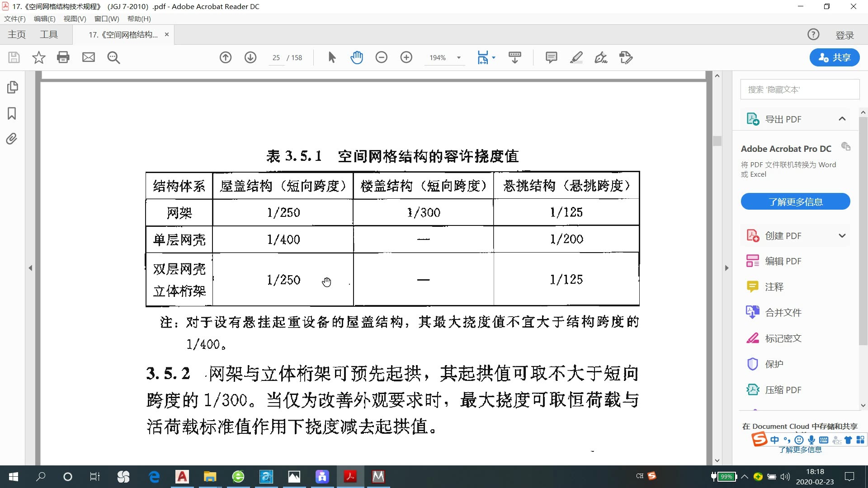Image resolution: width=868 pixels, height=488 pixels.
Task: Open the add comment tool
Action: point(552,57)
